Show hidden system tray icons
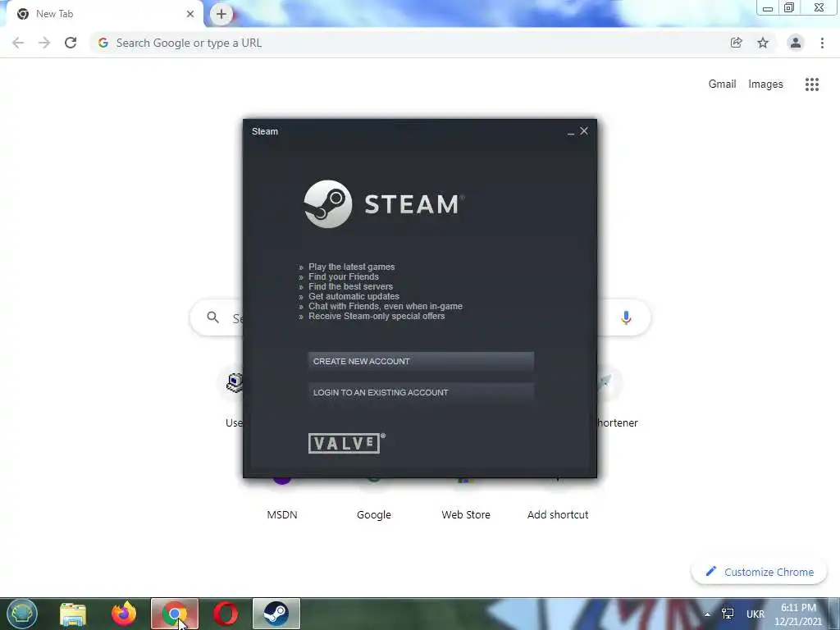 tap(707, 614)
